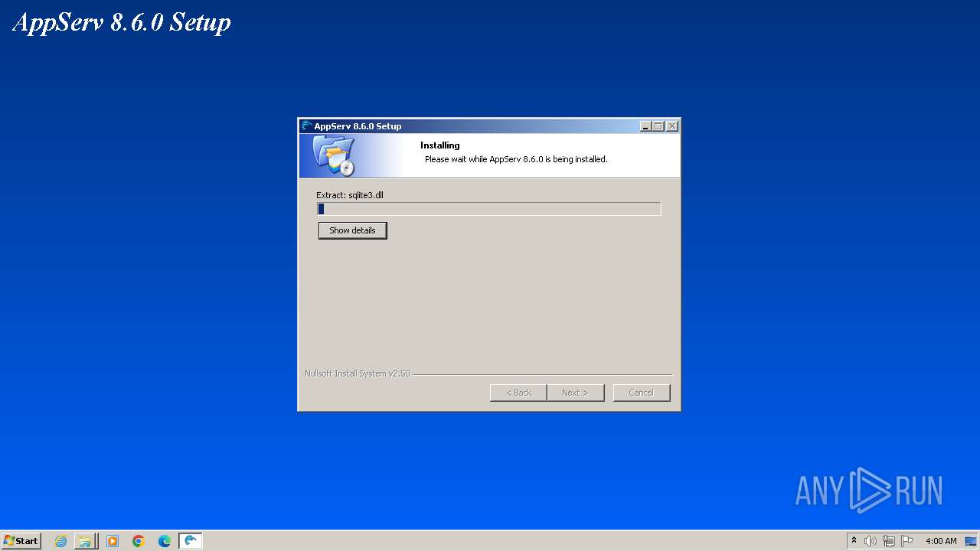Click the 'Extract: sqlite3.dll' status text

[x=350, y=195]
